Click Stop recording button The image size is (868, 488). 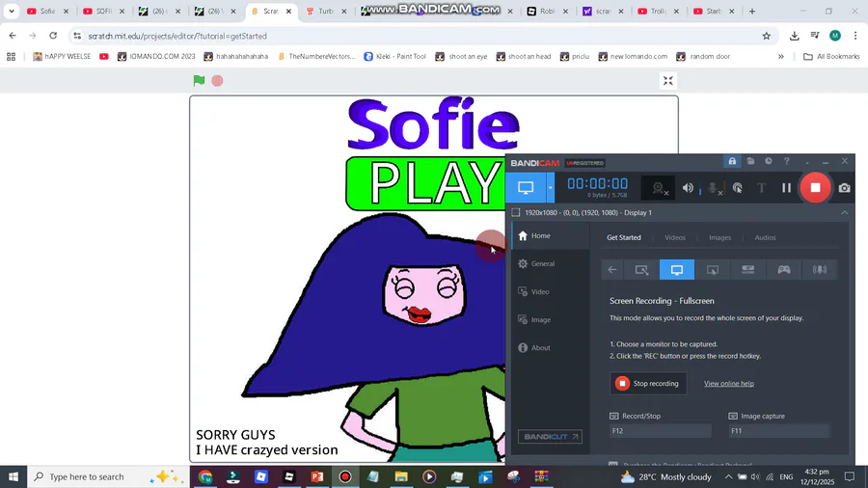pyautogui.click(x=648, y=384)
